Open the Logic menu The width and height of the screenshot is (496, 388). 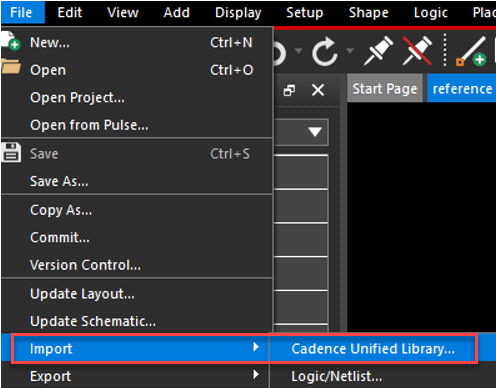pyautogui.click(x=430, y=12)
